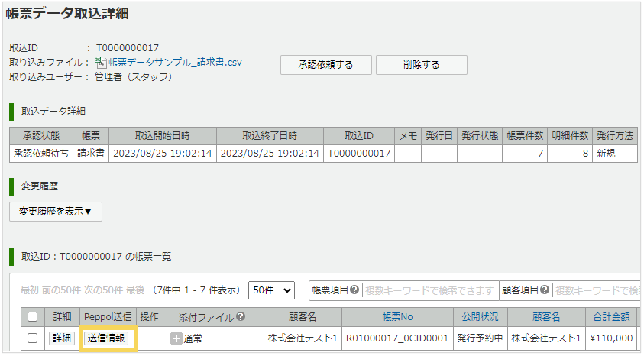Click the 明細件数 value 8 cell
The width and height of the screenshot is (644, 356).
pyautogui.click(x=570, y=154)
